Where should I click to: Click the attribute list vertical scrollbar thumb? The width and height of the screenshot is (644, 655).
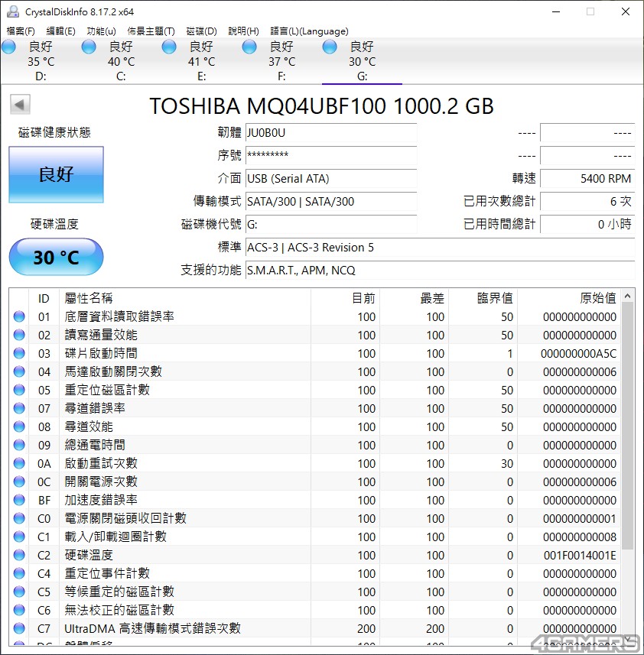pyautogui.click(x=627, y=426)
